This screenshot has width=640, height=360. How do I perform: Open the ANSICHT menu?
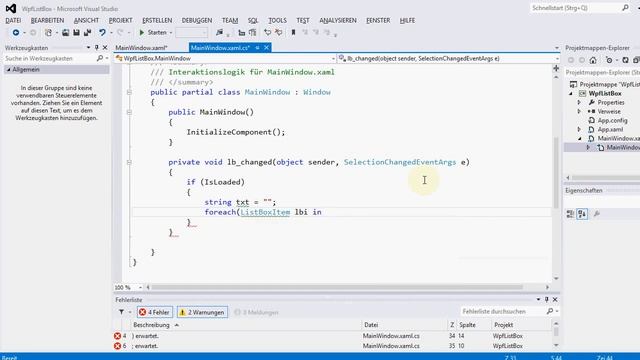click(x=86, y=20)
